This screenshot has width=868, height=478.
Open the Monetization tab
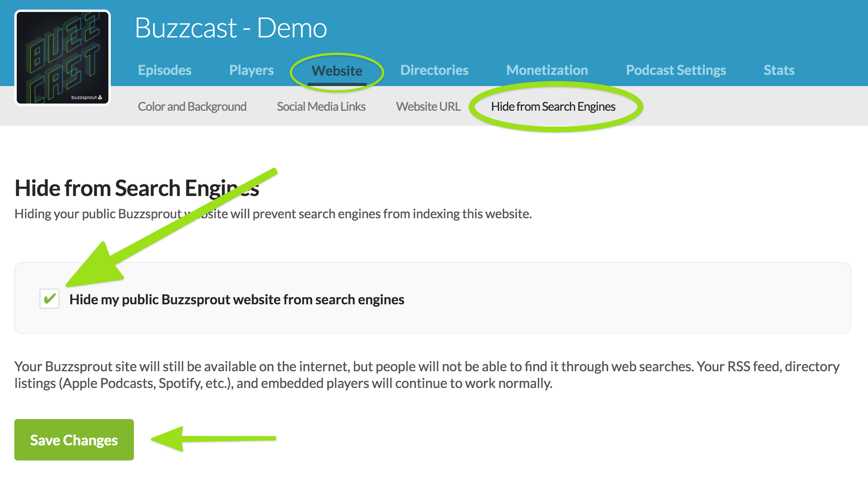pos(547,70)
